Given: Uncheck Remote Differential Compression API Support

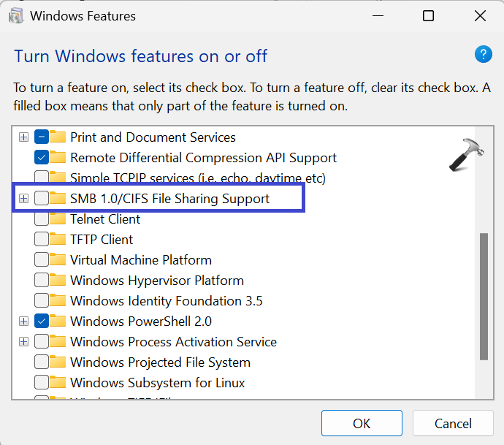Looking at the screenshot, I should click(42, 158).
